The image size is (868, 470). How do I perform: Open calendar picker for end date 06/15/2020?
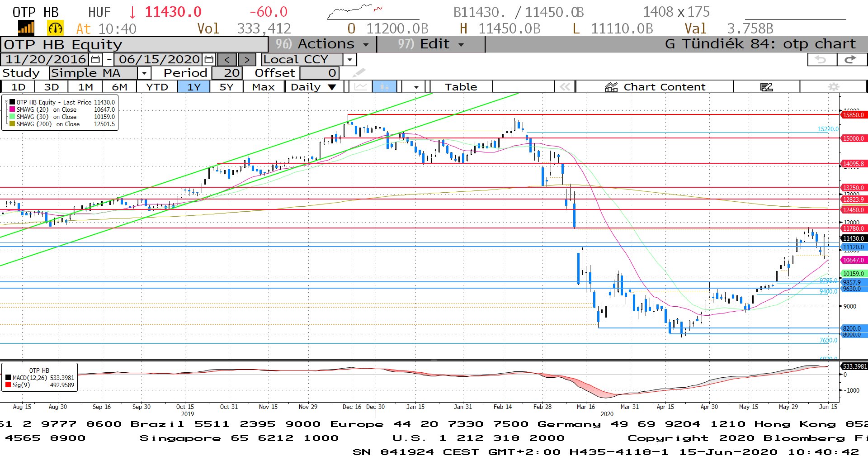209,59
